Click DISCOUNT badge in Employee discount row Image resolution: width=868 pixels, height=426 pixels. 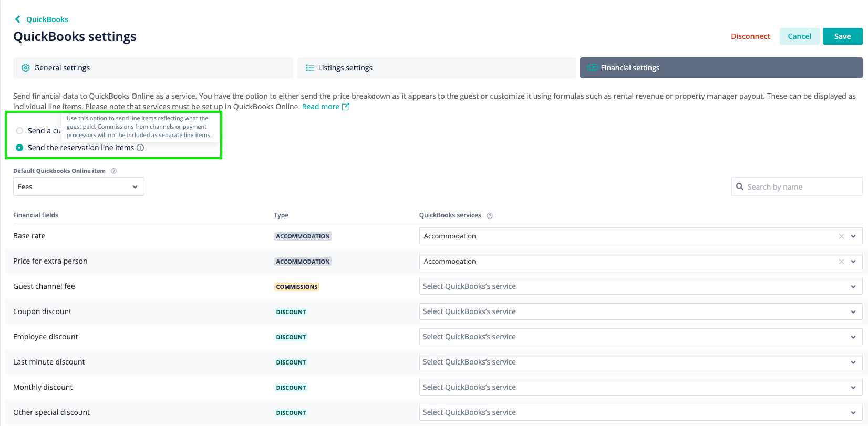[291, 337]
